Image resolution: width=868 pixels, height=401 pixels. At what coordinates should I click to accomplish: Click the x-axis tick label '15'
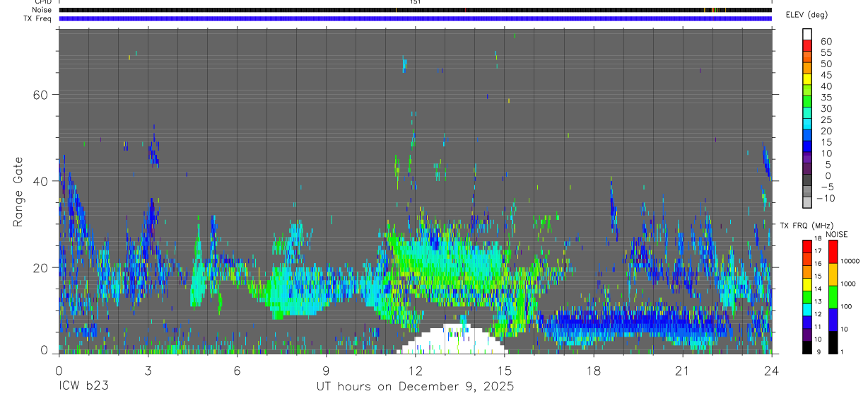(504, 371)
